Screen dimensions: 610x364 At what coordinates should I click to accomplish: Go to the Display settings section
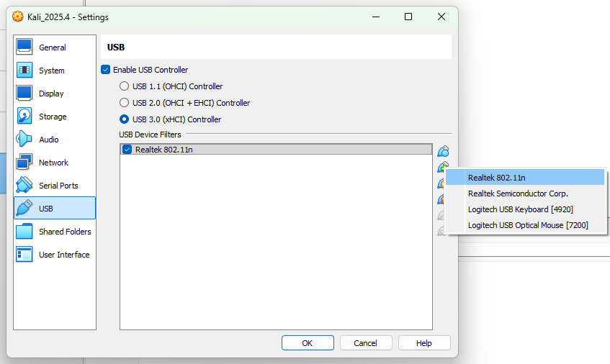pos(51,94)
